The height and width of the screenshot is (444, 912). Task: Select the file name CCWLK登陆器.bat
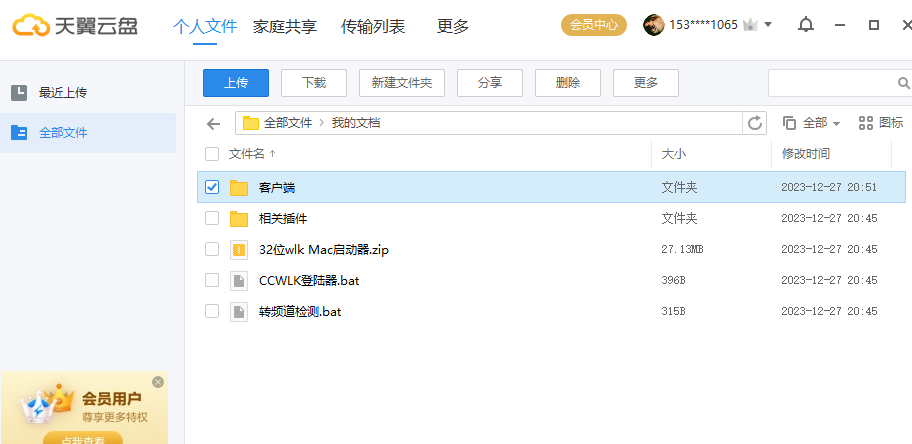coord(309,280)
